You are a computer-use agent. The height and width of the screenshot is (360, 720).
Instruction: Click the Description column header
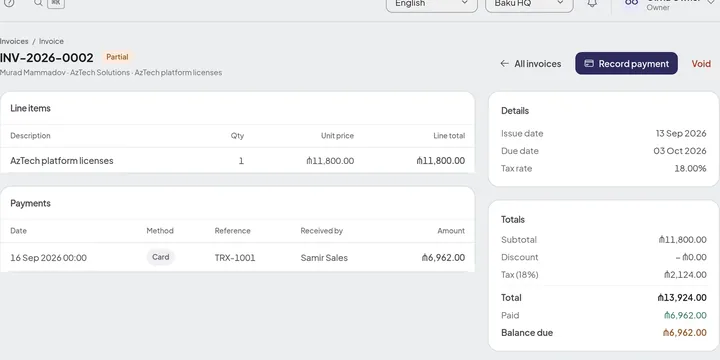coord(30,136)
